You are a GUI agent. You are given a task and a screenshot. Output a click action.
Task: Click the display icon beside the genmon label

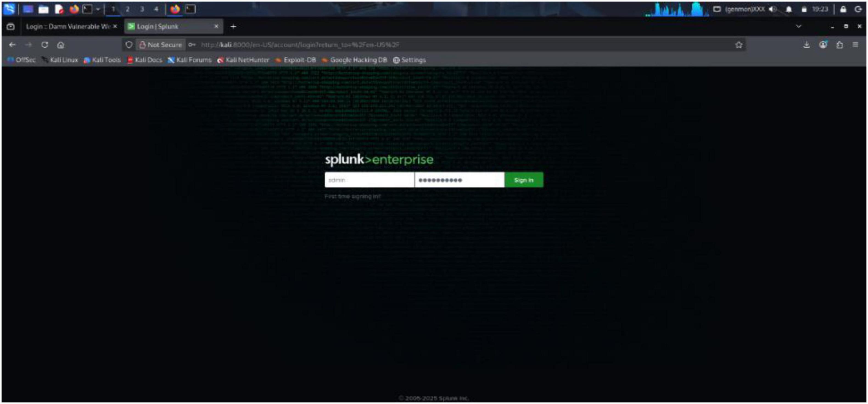pyautogui.click(x=717, y=9)
